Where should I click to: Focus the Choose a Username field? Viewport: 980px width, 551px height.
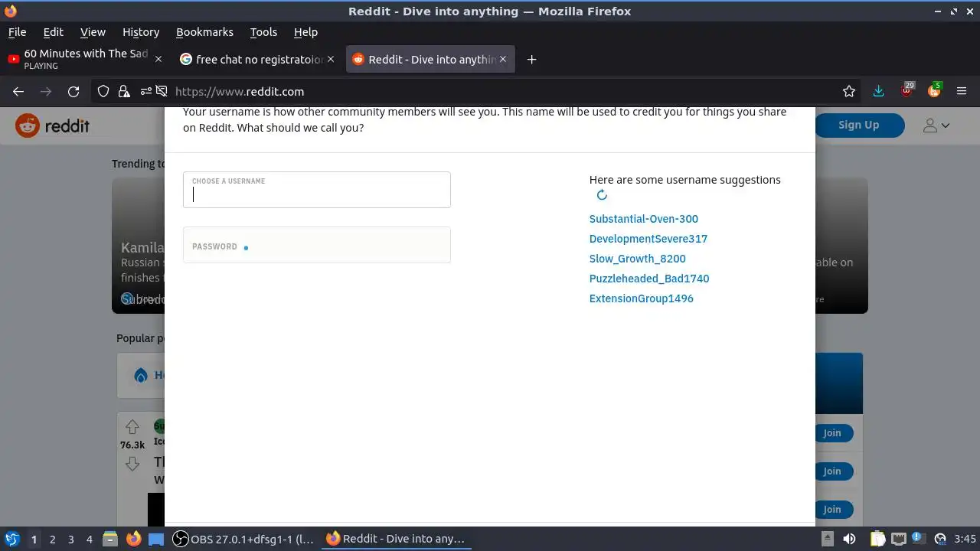click(317, 190)
